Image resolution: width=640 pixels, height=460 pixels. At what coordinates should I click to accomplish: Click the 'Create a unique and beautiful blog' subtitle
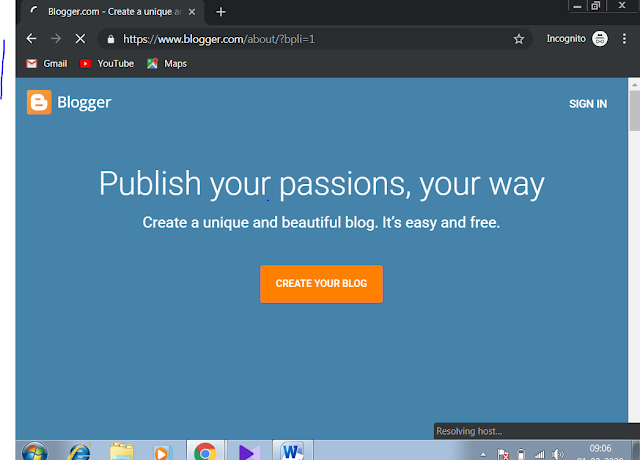click(x=321, y=222)
